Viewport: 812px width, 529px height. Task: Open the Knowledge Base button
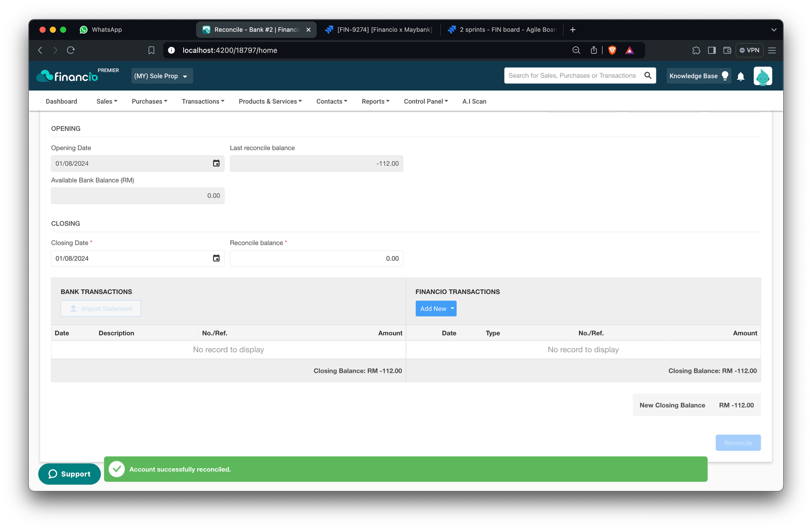tap(699, 76)
